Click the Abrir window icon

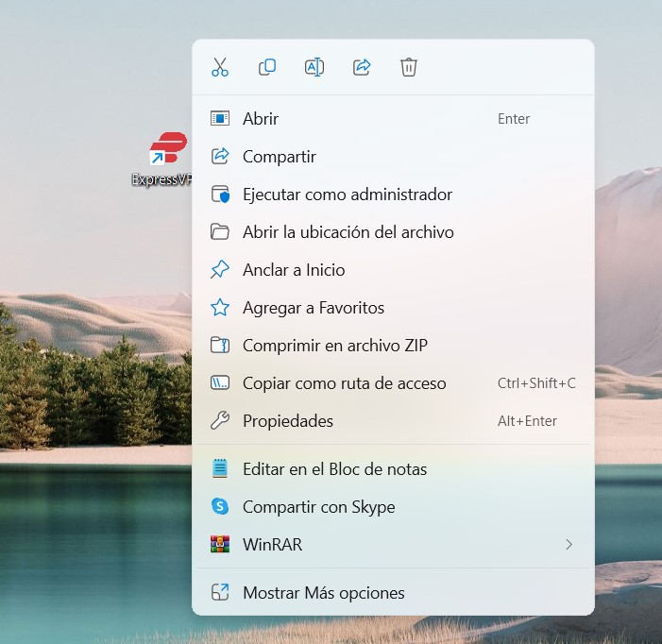[220, 119]
